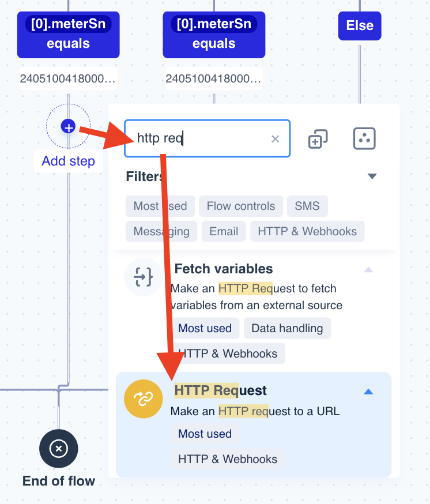Collapse the HTTP Request details arrow
This screenshot has height=504, width=430.
tap(368, 392)
